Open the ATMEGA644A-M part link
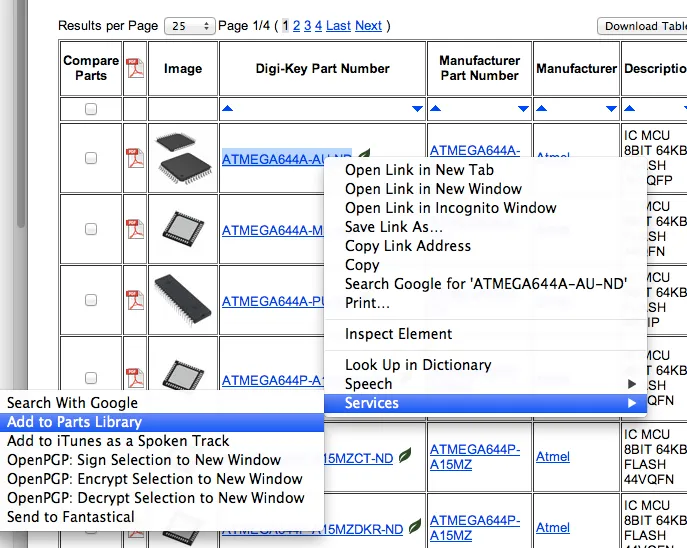The width and height of the screenshot is (687, 548). click(x=273, y=230)
